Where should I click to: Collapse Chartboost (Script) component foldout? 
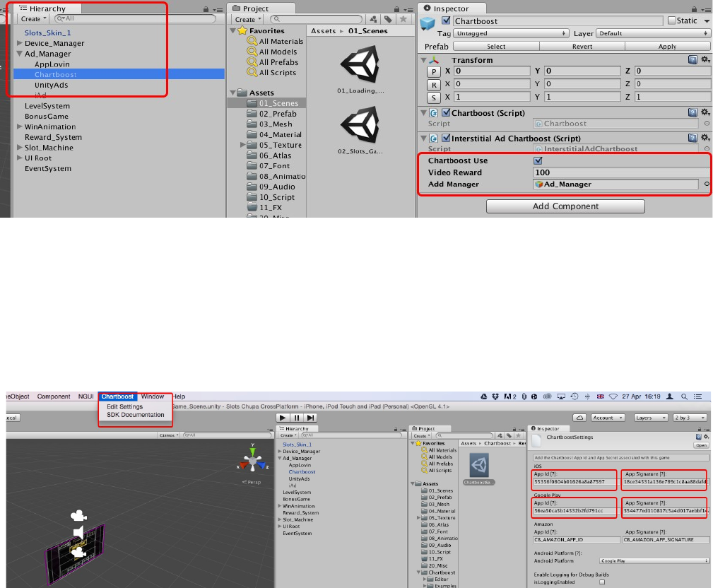click(x=423, y=113)
